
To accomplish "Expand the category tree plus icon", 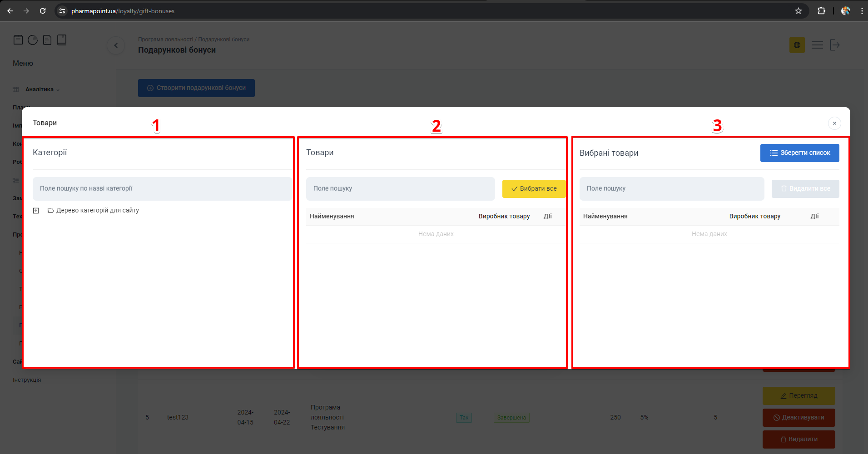I will pyautogui.click(x=36, y=211).
